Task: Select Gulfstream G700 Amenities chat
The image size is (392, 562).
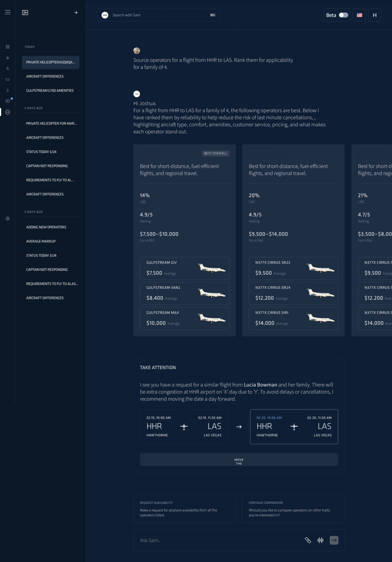Action: tap(51, 90)
